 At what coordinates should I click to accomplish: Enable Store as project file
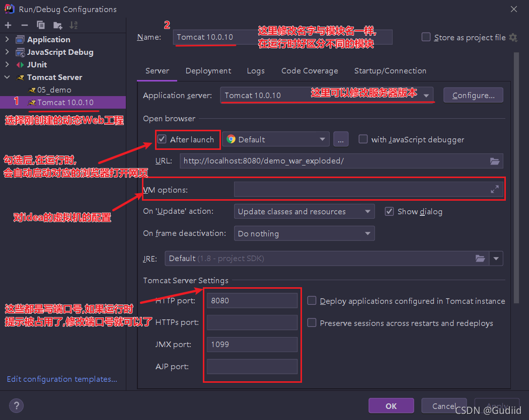[426, 37]
